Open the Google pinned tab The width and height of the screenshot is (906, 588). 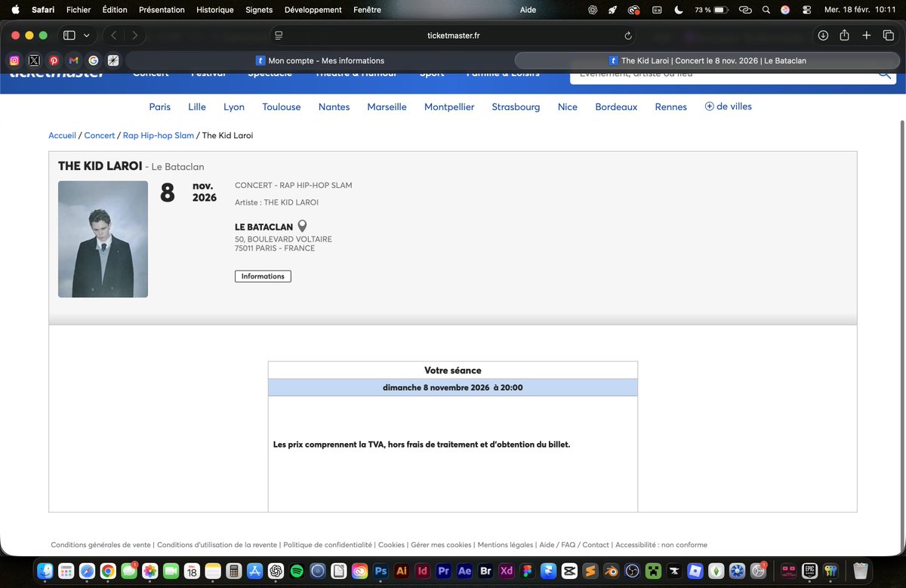(x=93, y=60)
